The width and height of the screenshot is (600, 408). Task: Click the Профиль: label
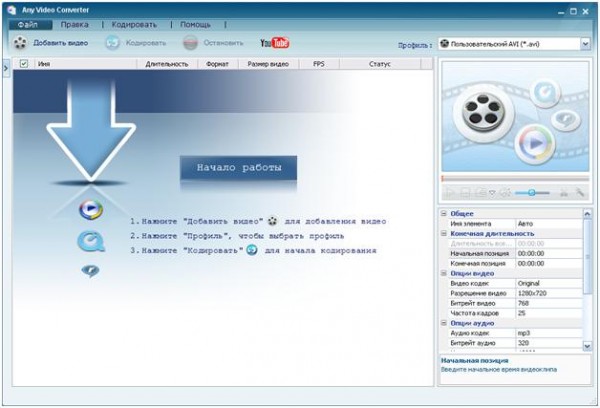[415, 45]
